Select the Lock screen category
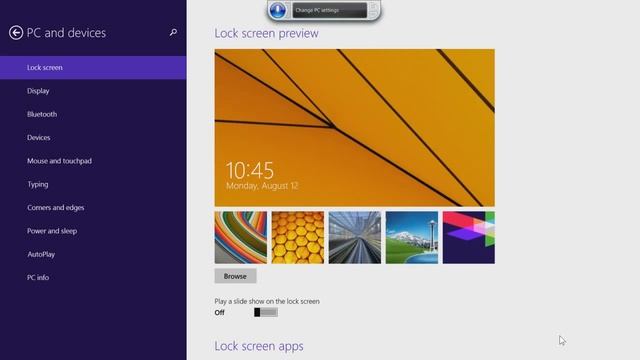The width and height of the screenshot is (640, 360). [x=93, y=68]
